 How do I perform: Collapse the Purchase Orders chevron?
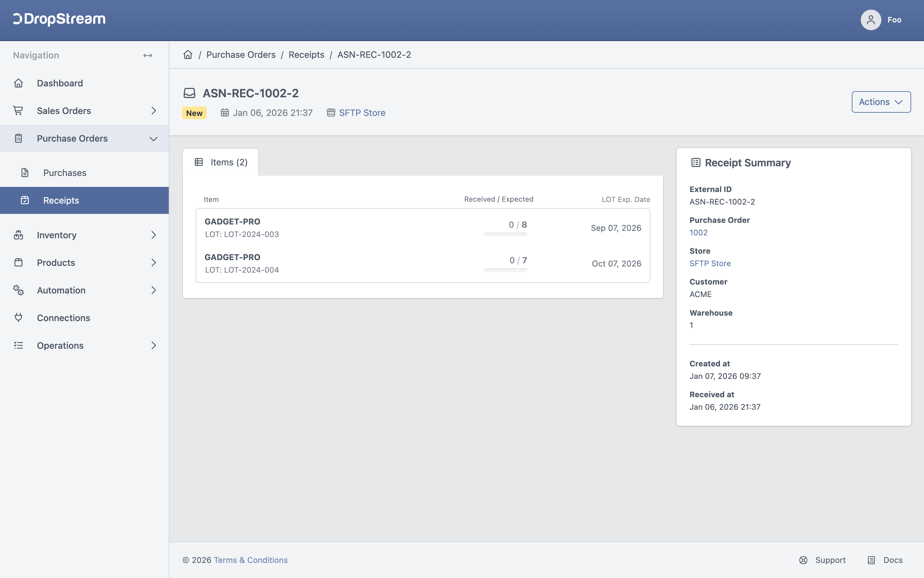tap(153, 139)
